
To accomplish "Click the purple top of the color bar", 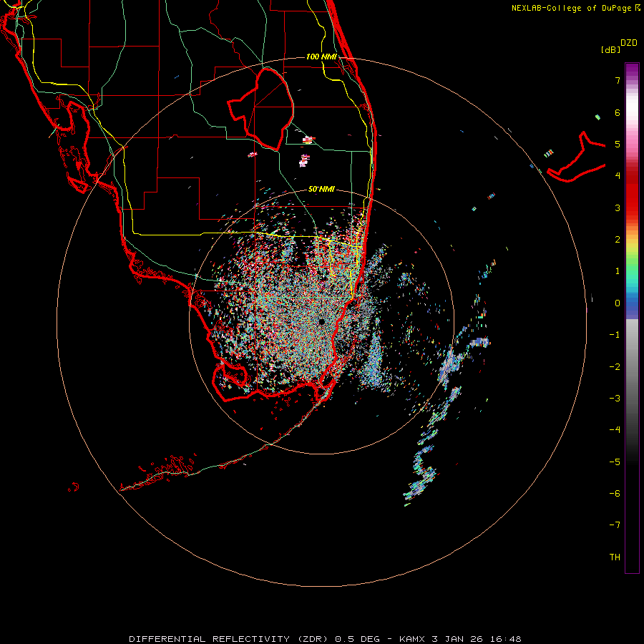I will [x=632, y=70].
